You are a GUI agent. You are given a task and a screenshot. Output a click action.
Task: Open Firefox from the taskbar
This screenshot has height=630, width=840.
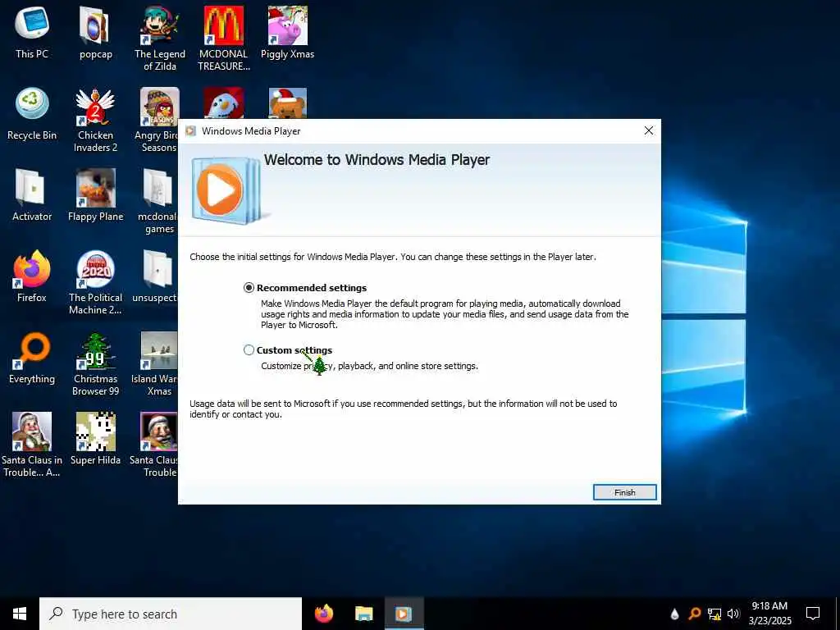(x=323, y=614)
